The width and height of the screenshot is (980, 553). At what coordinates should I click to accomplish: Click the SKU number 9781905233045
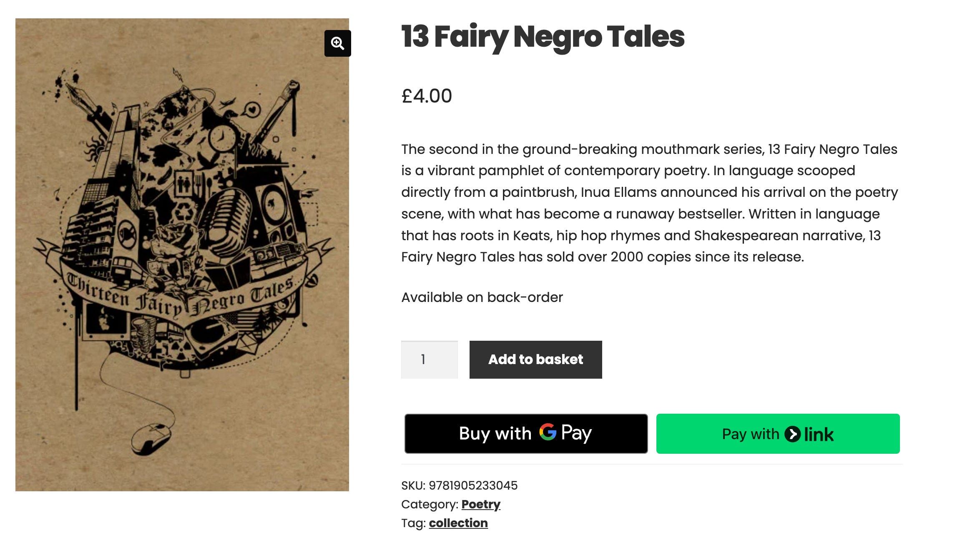point(473,485)
